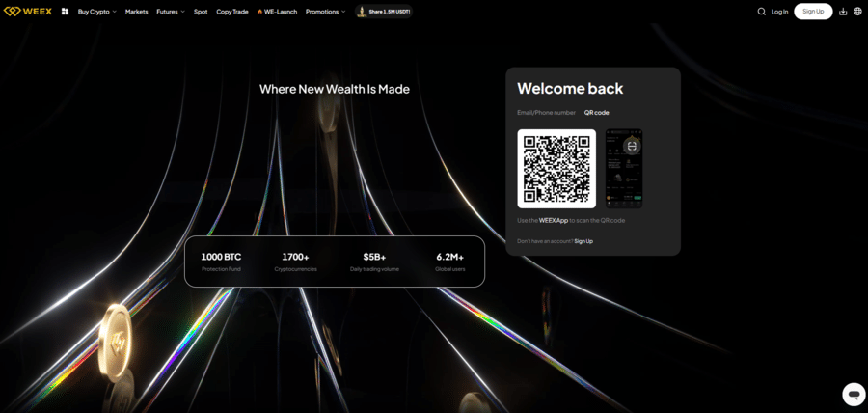The height and width of the screenshot is (413, 868).
Task: Click the 6.2M+ Global users stat
Action: (x=450, y=262)
